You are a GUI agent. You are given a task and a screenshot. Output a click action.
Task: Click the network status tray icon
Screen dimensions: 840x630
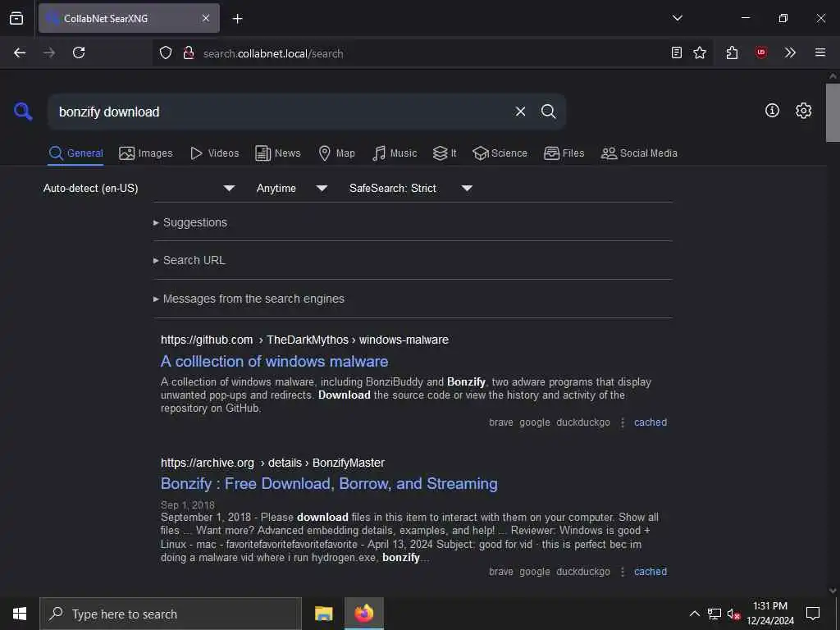pos(714,614)
